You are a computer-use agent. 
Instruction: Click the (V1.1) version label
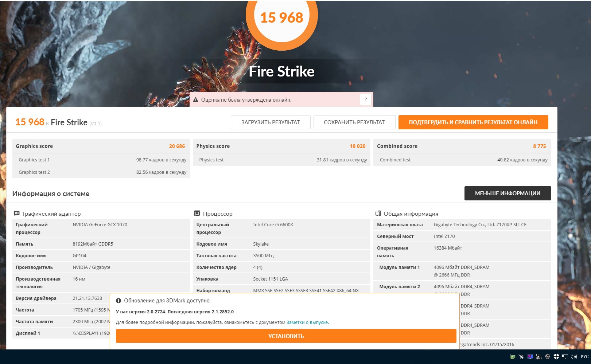point(96,124)
